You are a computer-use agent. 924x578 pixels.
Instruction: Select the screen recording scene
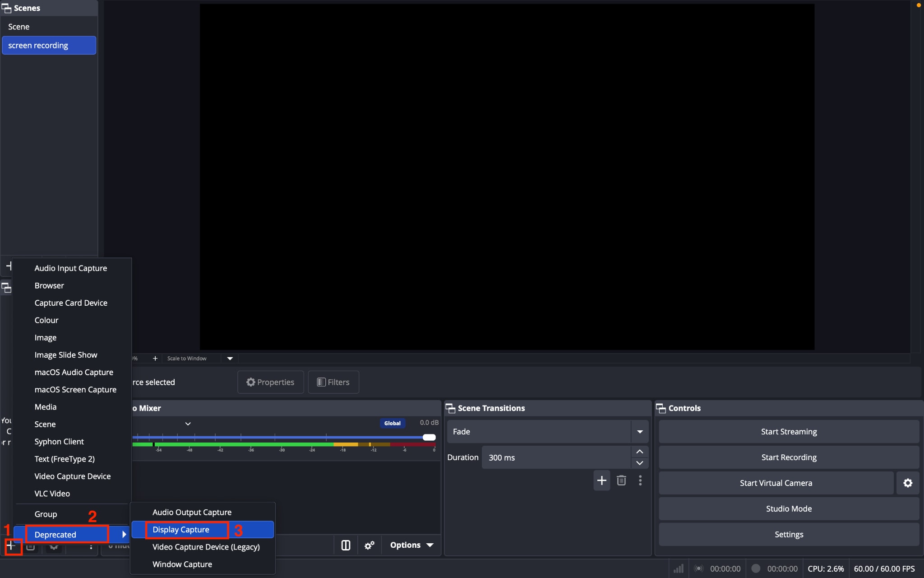[49, 46]
